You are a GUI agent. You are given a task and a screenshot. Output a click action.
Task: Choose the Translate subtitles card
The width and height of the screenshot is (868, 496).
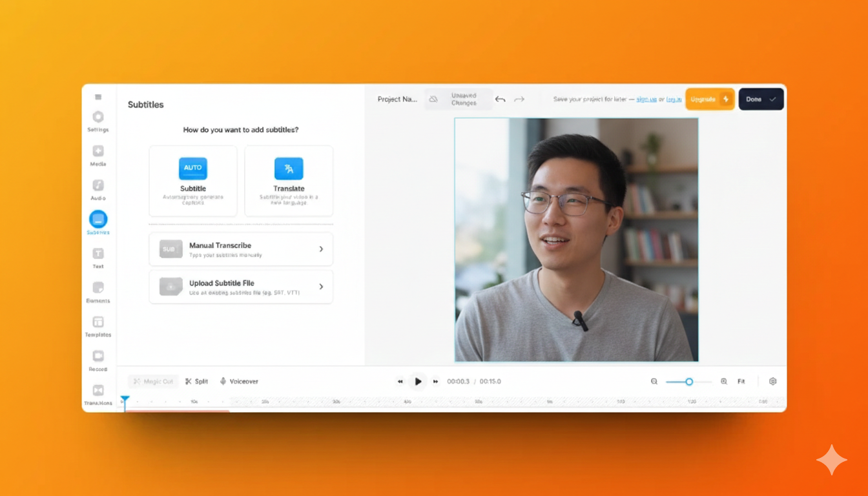[289, 181]
